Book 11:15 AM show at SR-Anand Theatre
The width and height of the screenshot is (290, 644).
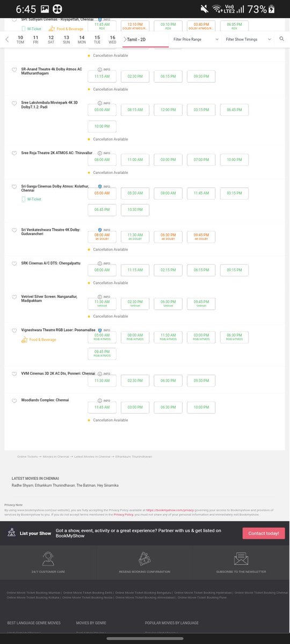point(102,77)
